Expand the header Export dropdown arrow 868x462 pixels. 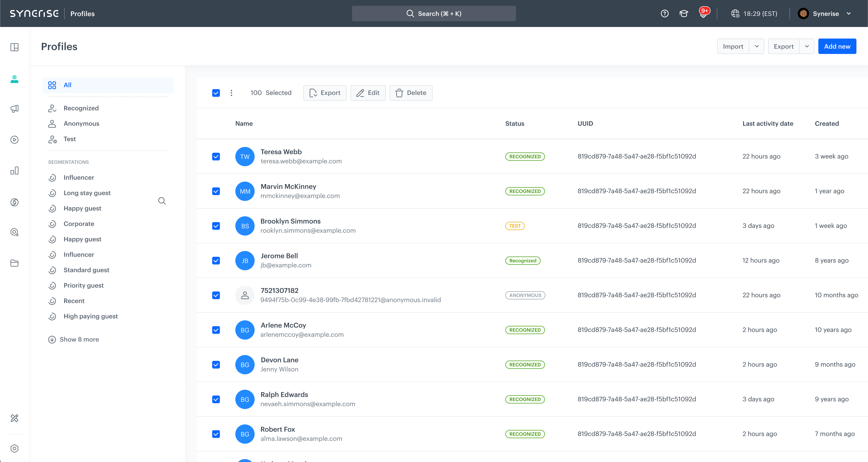pos(807,46)
